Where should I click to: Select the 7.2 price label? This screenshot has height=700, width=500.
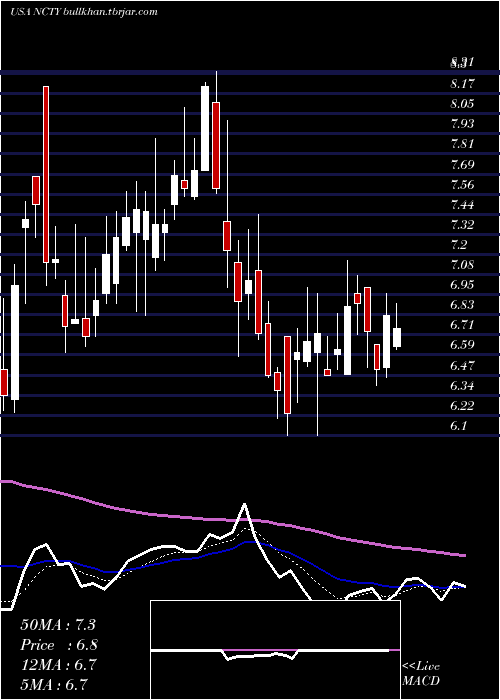click(x=459, y=245)
